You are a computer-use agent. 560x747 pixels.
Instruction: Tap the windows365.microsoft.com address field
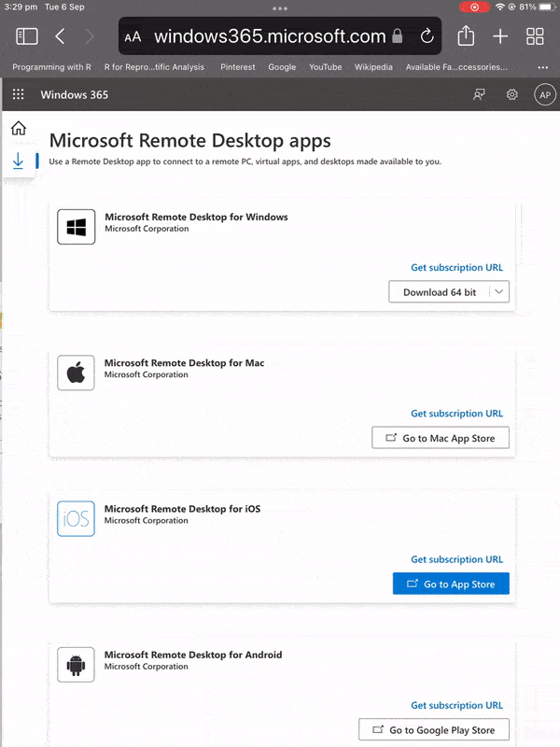click(269, 36)
